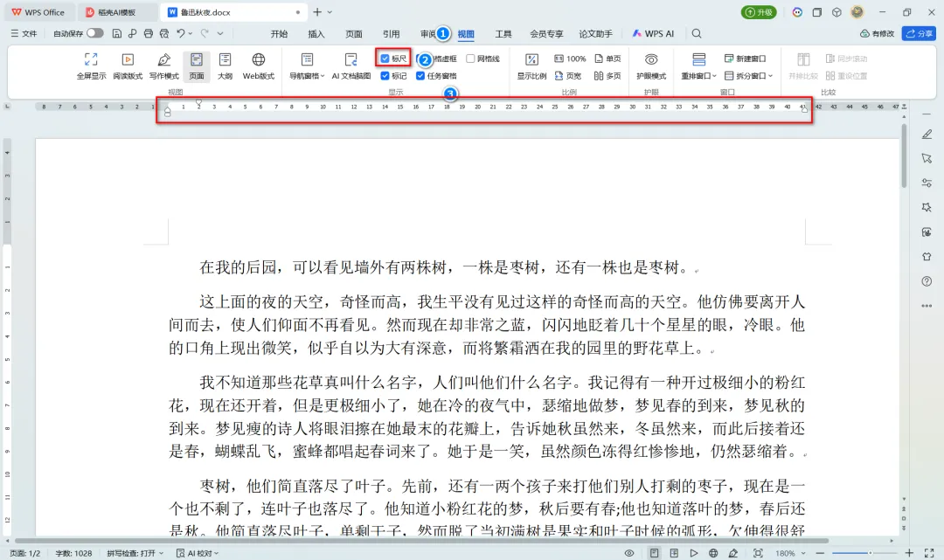Click the green 升级 upgrade button
This screenshot has width=944, height=560.
(x=759, y=12)
